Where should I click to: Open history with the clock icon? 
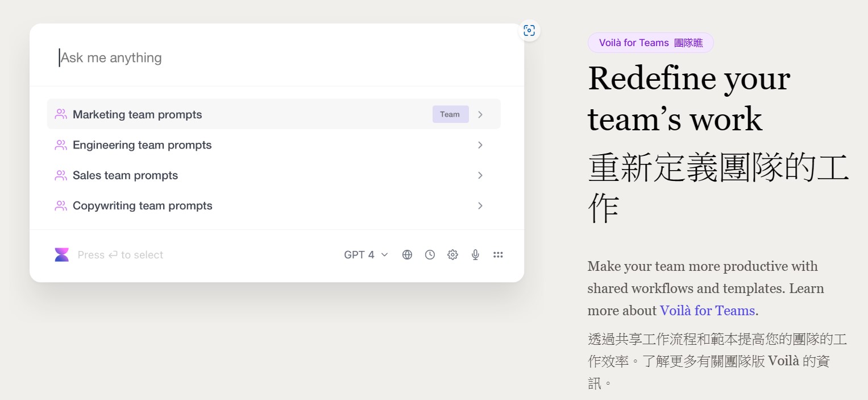point(430,255)
